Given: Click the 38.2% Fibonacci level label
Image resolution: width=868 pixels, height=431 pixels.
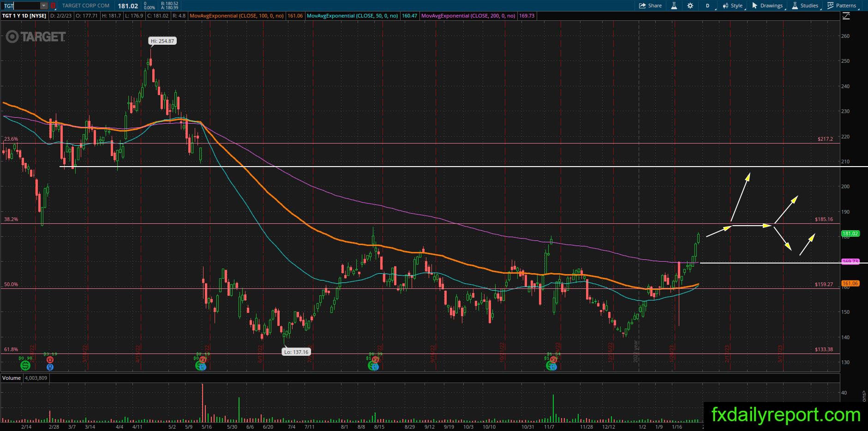Looking at the screenshot, I should coord(11,219).
